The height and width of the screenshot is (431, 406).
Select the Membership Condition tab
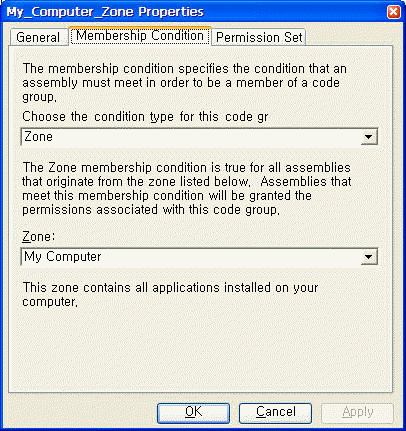(140, 35)
